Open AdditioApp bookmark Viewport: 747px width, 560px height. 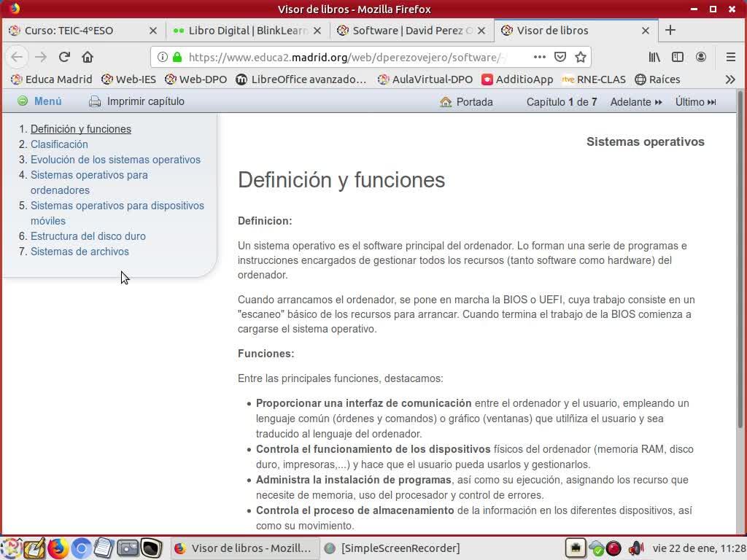[517, 79]
